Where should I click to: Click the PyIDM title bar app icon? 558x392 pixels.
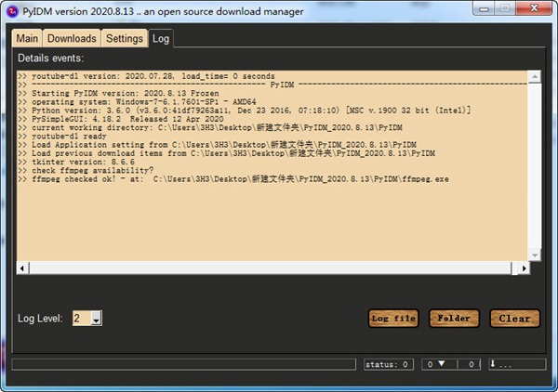[x=12, y=11]
